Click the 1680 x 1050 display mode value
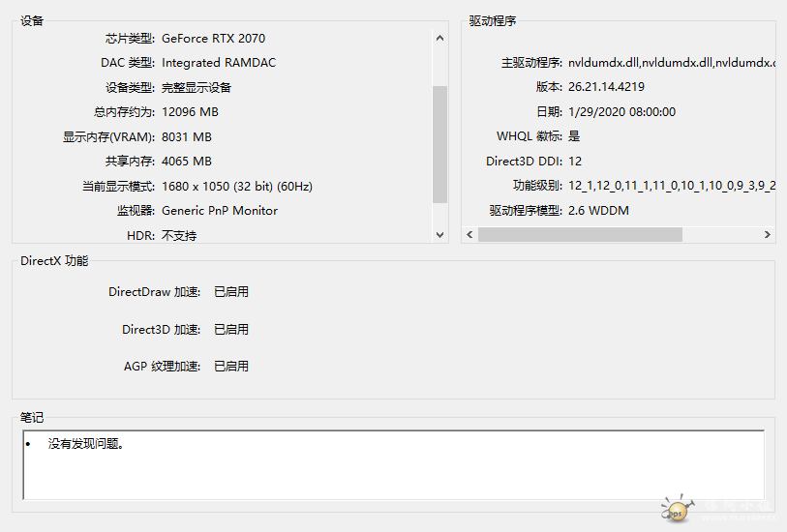The image size is (787, 532). pyautogui.click(x=237, y=186)
